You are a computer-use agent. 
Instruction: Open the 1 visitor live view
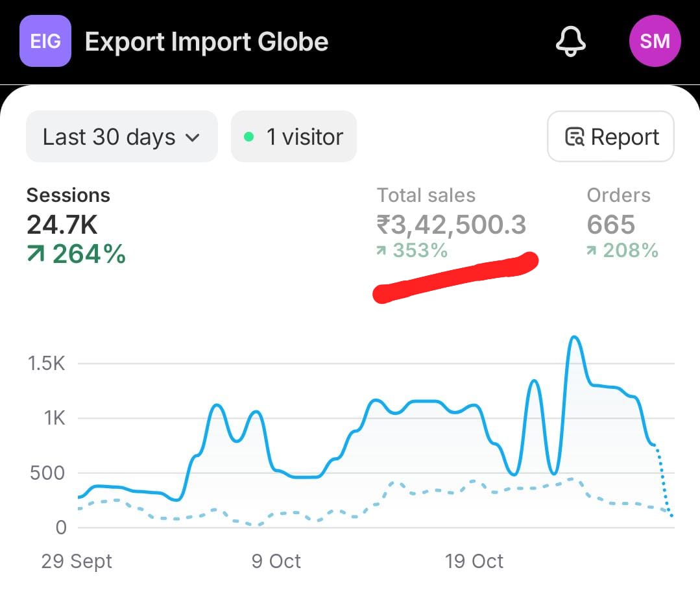294,137
